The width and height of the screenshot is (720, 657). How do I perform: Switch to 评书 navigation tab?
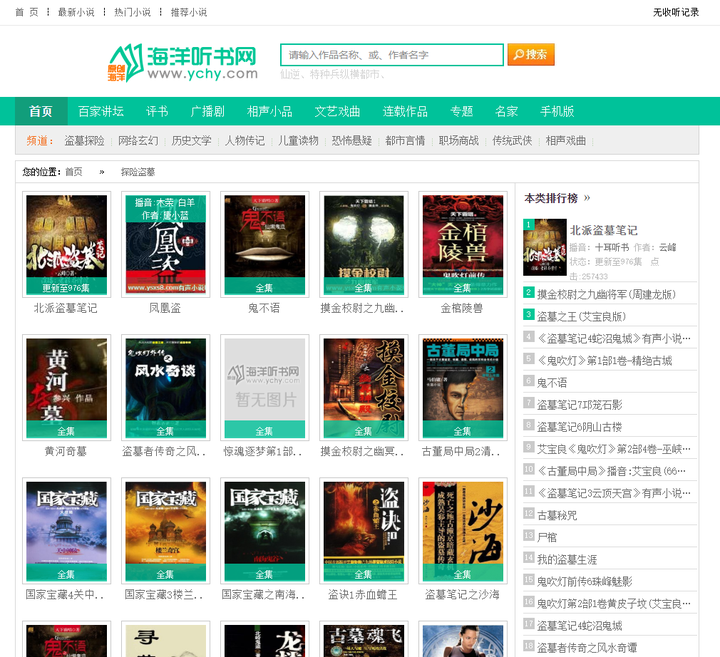coord(157,111)
